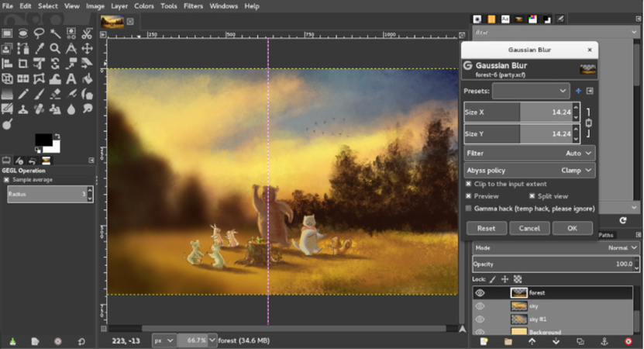Select the Fuzzy Select magic wand tool
Screen dimensions: 644x349
click(x=55, y=33)
